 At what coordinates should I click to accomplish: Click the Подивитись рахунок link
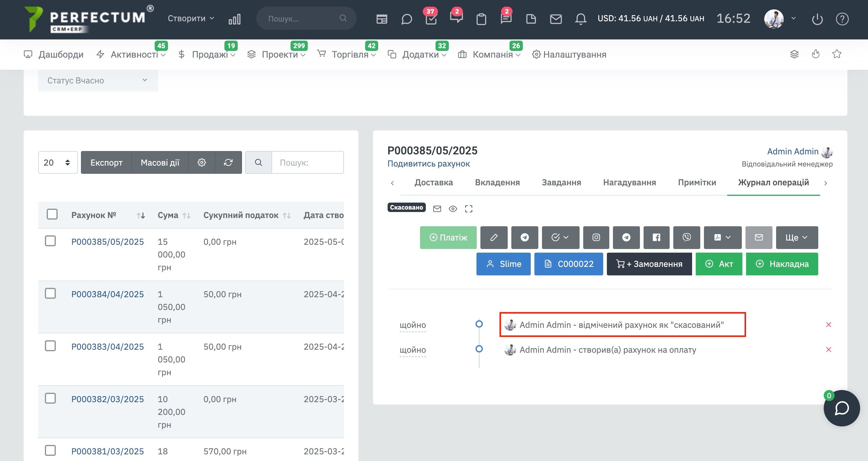tap(428, 164)
